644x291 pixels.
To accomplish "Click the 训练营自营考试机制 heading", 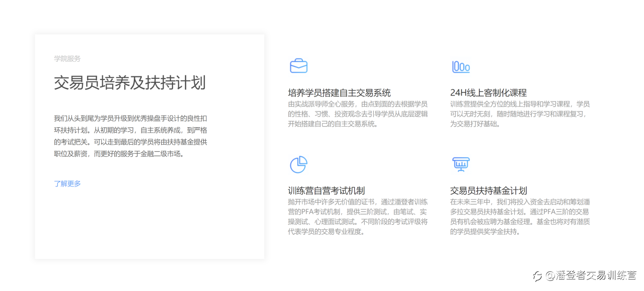I will tap(326, 191).
